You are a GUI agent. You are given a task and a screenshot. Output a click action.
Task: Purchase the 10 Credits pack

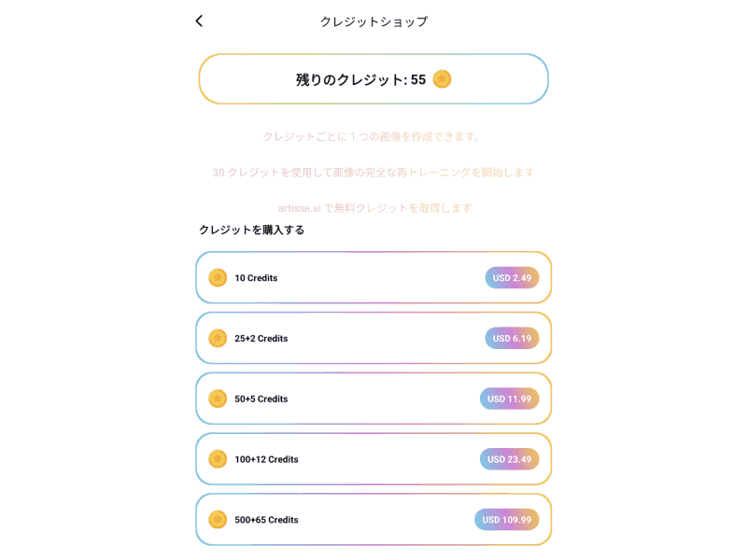(x=373, y=277)
